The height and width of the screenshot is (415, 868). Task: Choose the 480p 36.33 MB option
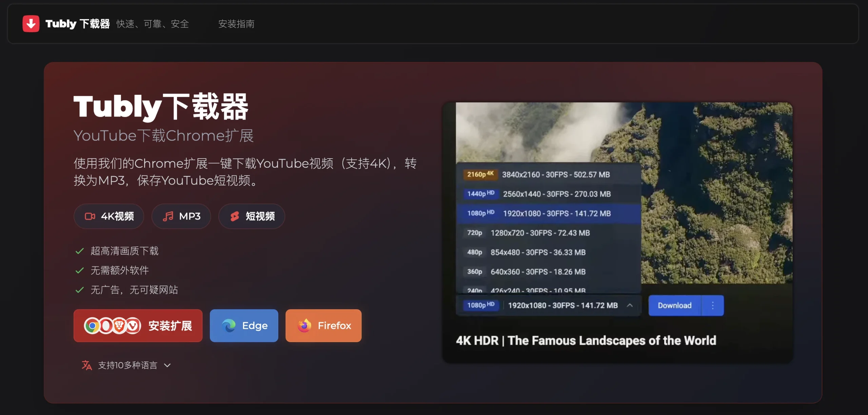click(548, 252)
